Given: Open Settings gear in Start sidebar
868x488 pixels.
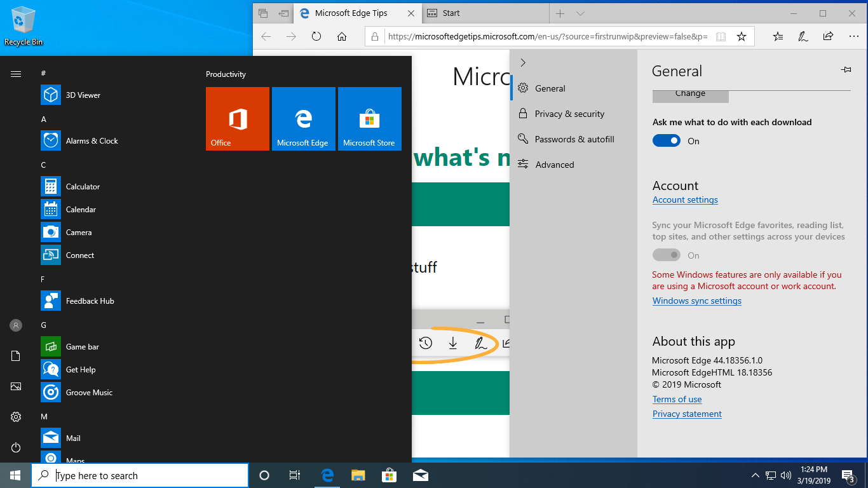Looking at the screenshot, I should [16, 417].
